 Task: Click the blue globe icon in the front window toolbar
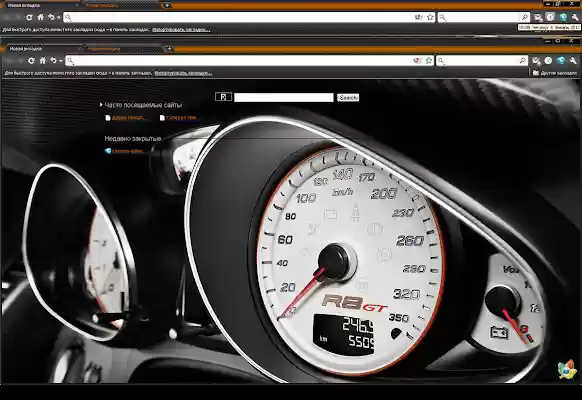coord(561,60)
